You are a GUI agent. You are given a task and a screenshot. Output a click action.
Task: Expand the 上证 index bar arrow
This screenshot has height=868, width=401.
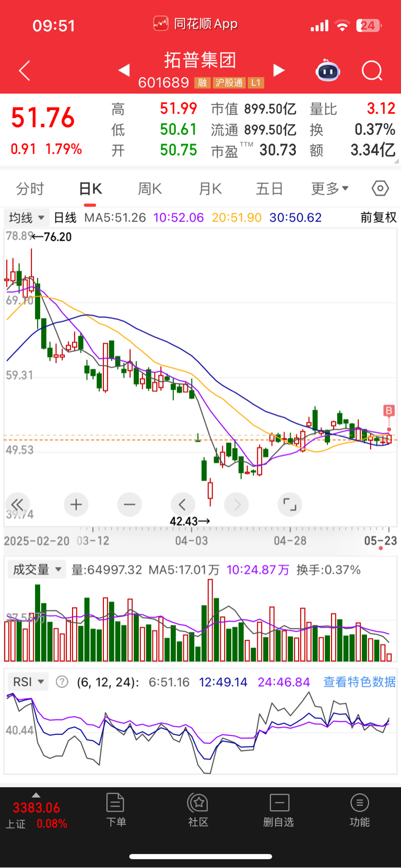[36, 795]
